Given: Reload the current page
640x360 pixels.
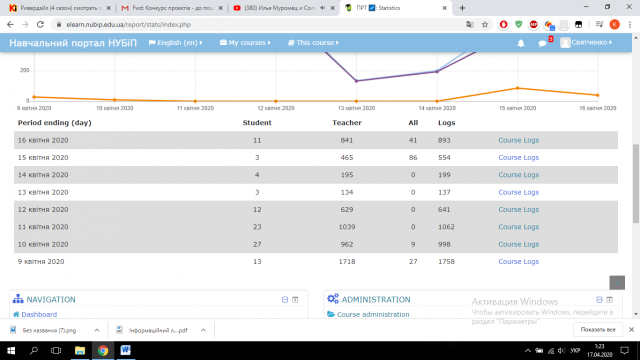Looking at the screenshot, I should pos(40,24).
